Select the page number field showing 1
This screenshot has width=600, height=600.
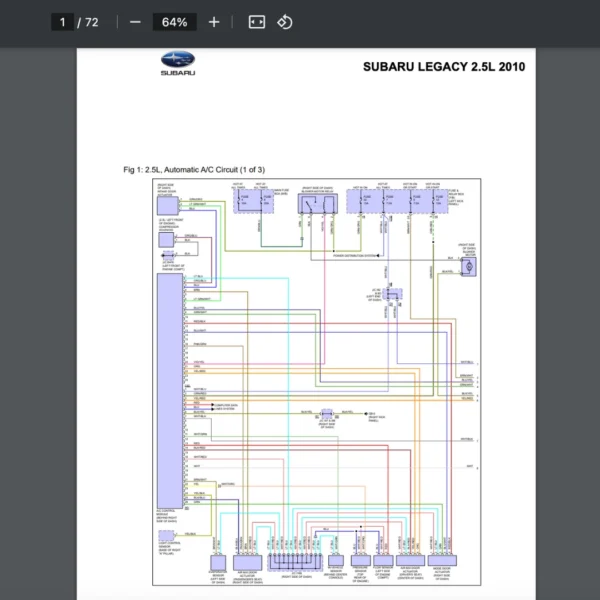[x=62, y=22]
